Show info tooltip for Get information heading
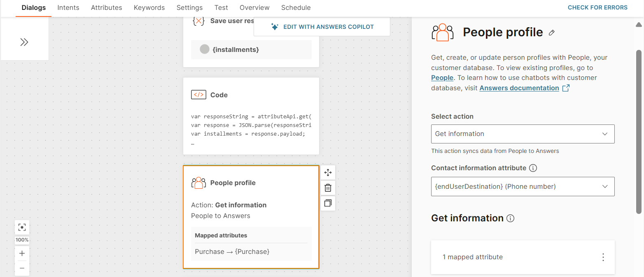644x277 pixels. click(510, 218)
